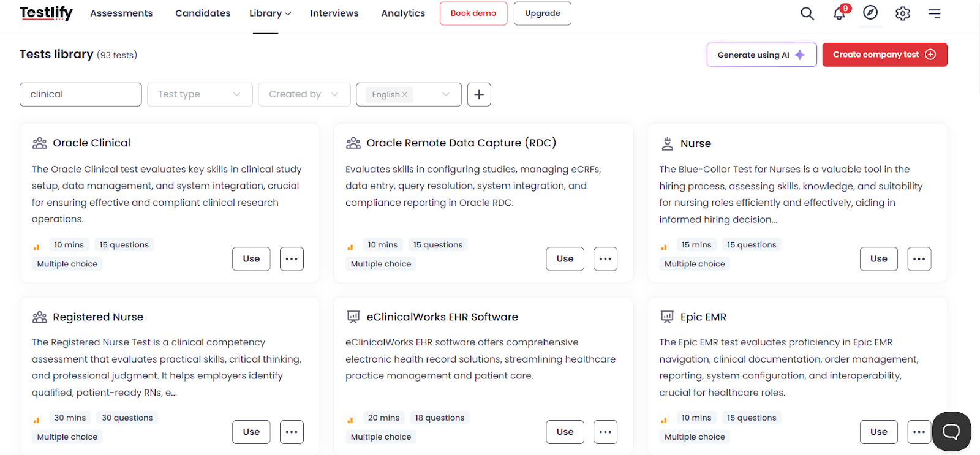The image size is (980, 455).
Task: Open the Epic EMR card title
Action: click(x=703, y=317)
